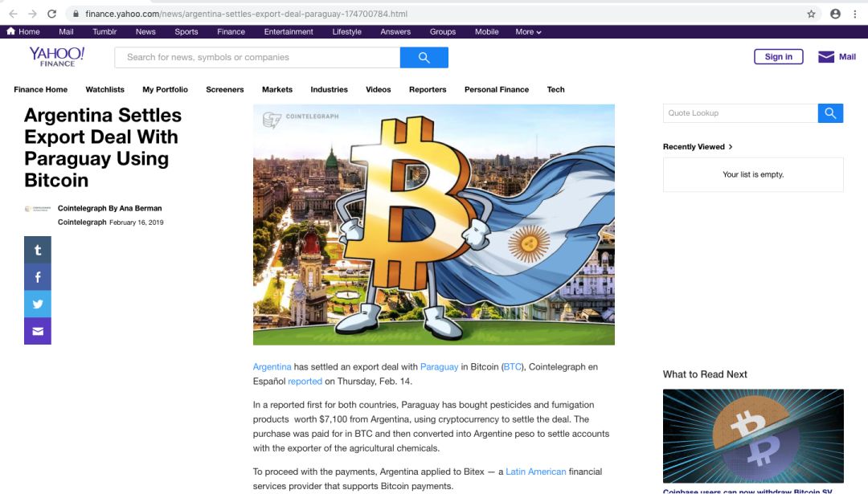Share article on Tumblr
This screenshot has width=868, height=494.
pos(38,250)
